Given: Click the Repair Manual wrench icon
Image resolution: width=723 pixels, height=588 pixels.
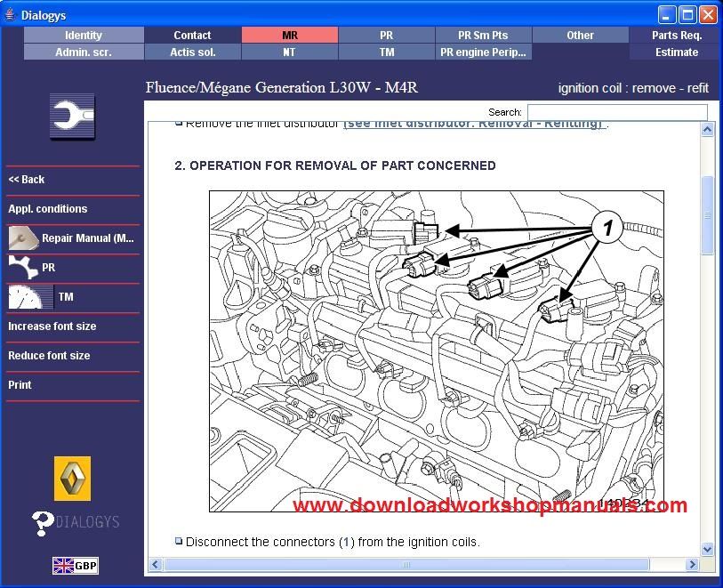Looking at the screenshot, I should click(23, 238).
